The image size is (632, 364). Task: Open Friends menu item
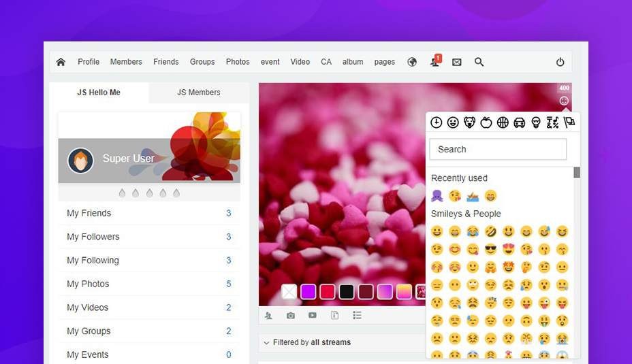pos(166,62)
